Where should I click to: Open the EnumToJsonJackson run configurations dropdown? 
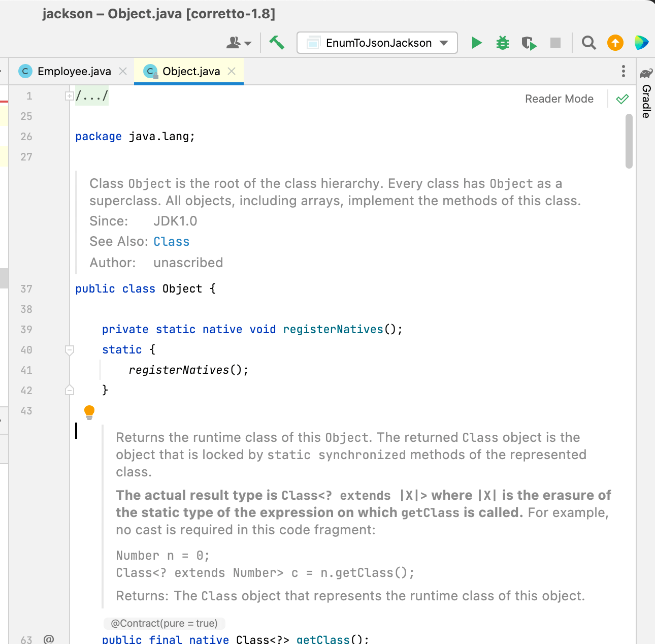pos(444,43)
